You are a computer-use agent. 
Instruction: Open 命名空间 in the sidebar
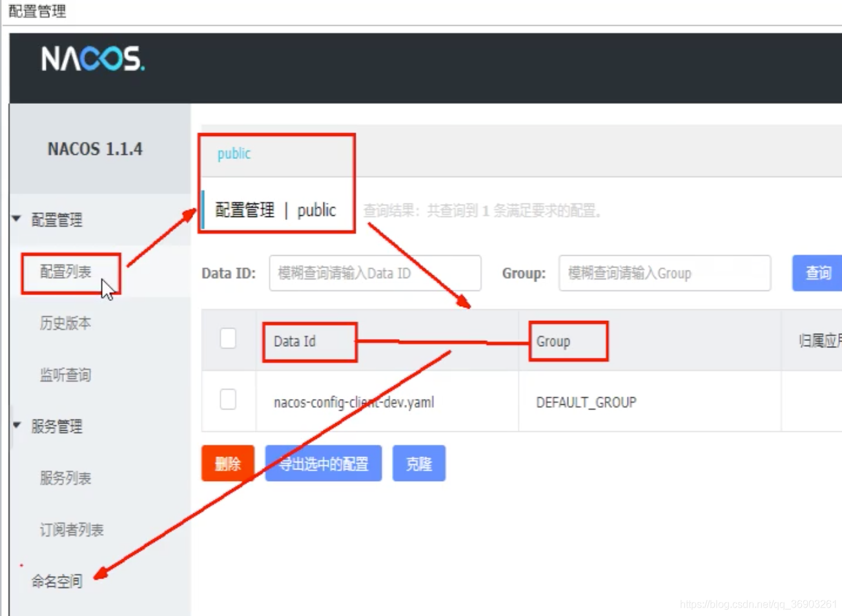click(x=57, y=581)
